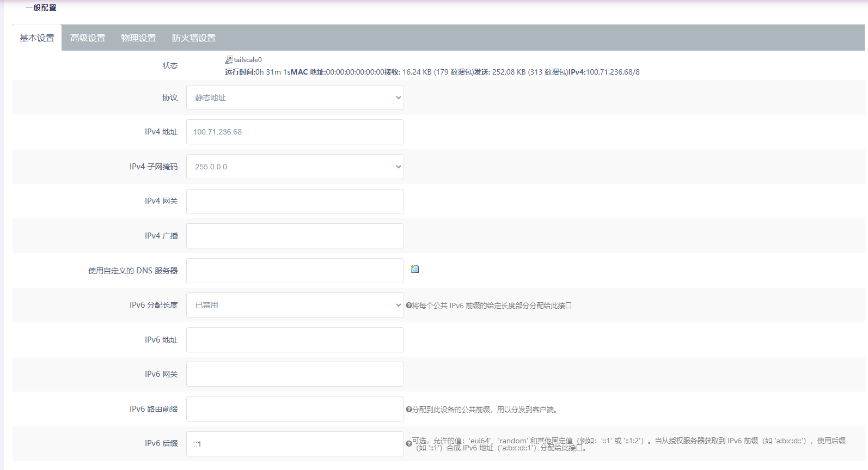Focus the IPv4 网关 text box
868x470 pixels.
(x=295, y=202)
